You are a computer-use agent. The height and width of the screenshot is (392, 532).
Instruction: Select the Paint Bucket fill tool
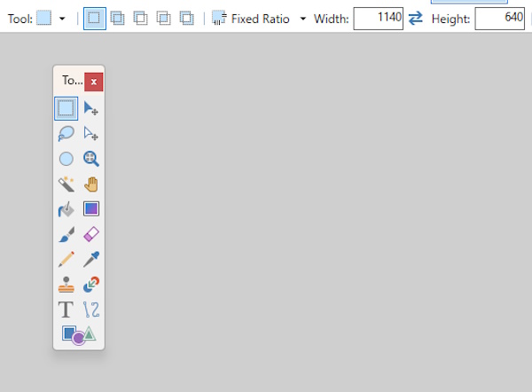click(x=66, y=210)
